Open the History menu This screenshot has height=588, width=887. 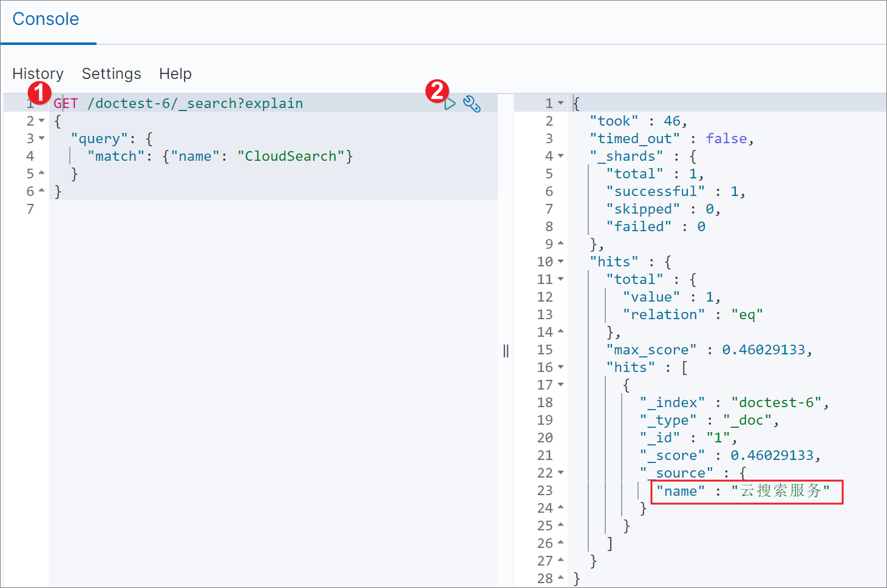[38, 73]
